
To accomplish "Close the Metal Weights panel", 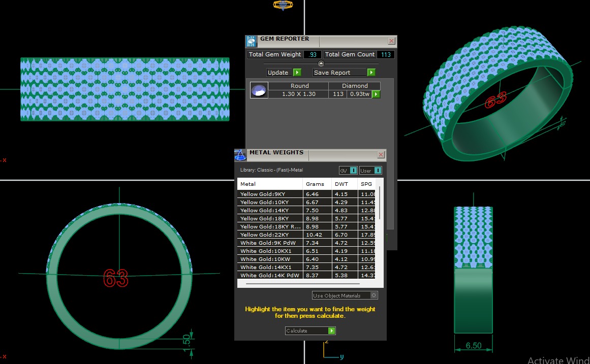I will [381, 155].
